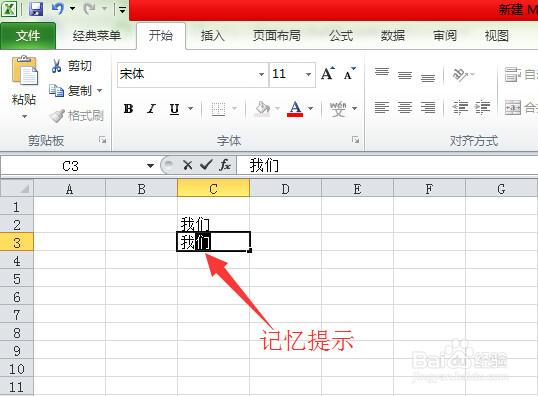Image resolution: width=538 pixels, height=396 pixels.
Task: Open the redo history dropdown arrow
Action: pyautogui.click(x=105, y=9)
